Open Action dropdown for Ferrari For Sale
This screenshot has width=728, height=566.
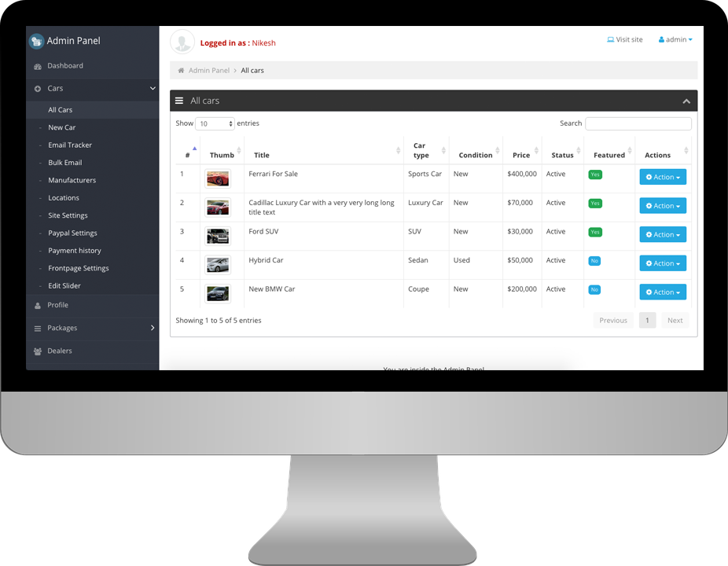pyautogui.click(x=663, y=177)
